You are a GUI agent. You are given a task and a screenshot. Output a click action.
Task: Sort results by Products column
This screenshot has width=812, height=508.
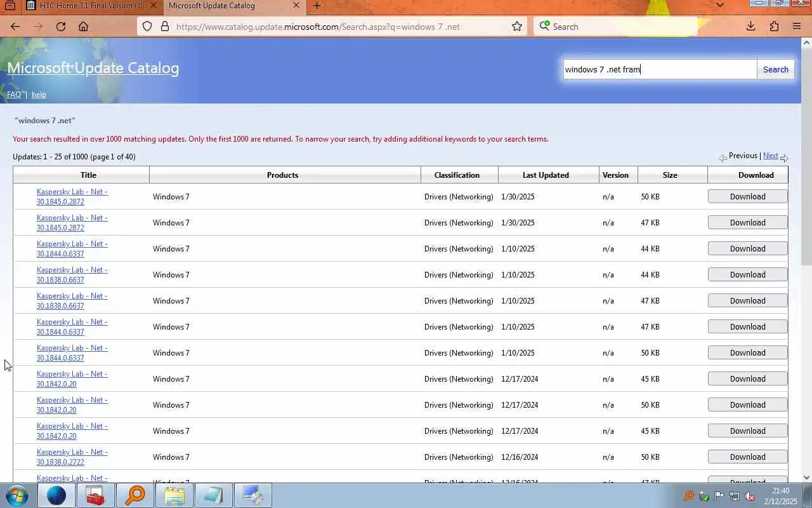(282, 175)
